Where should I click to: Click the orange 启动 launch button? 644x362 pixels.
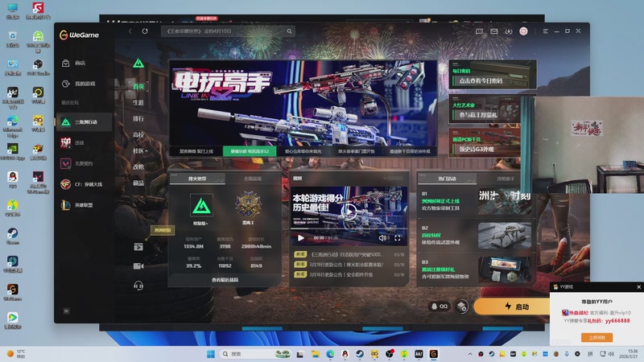512,306
